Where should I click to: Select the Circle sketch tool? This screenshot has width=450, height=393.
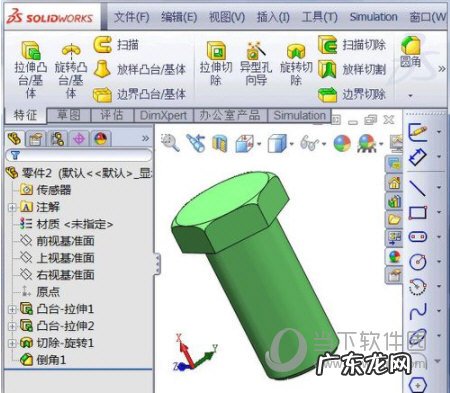(x=418, y=262)
